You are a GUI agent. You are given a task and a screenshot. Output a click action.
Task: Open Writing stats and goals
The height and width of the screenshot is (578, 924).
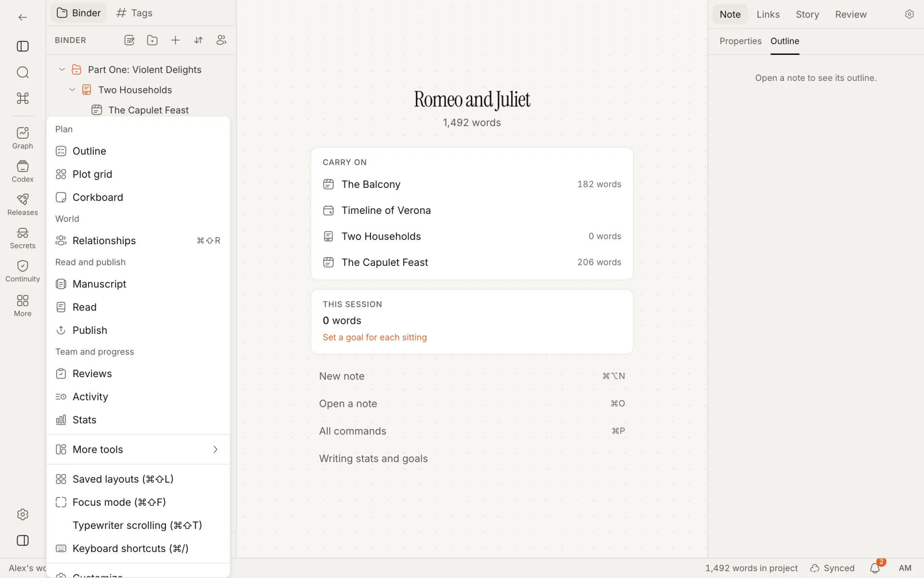click(472, 459)
